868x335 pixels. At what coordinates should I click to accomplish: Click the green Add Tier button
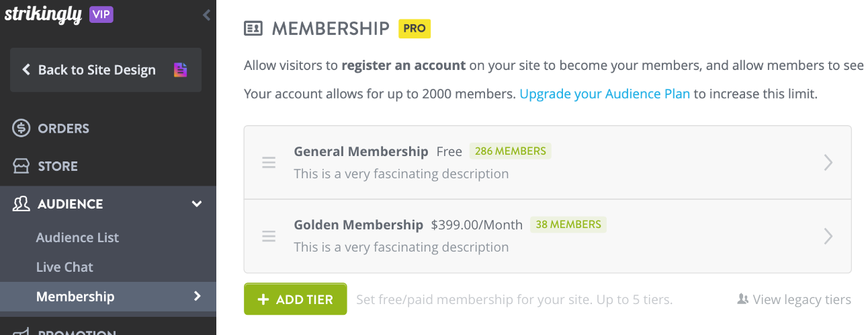[296, 299]
